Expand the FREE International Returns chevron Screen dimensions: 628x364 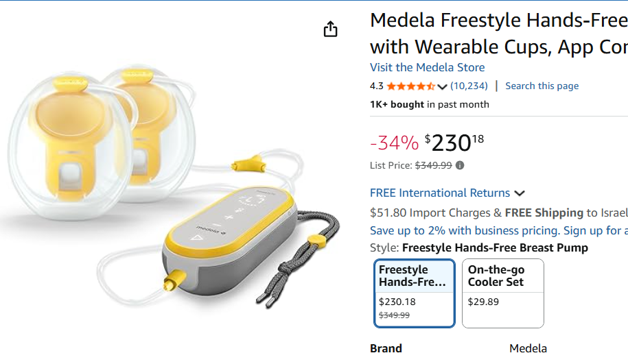(520, 193)
